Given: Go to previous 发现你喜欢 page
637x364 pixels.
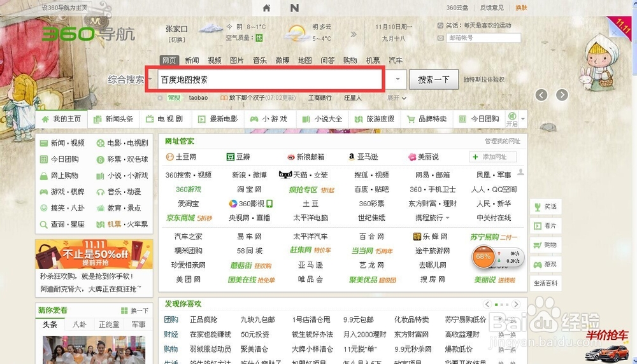Looking at the screenshot, I should pyautogui.click(x=487, y=304).
